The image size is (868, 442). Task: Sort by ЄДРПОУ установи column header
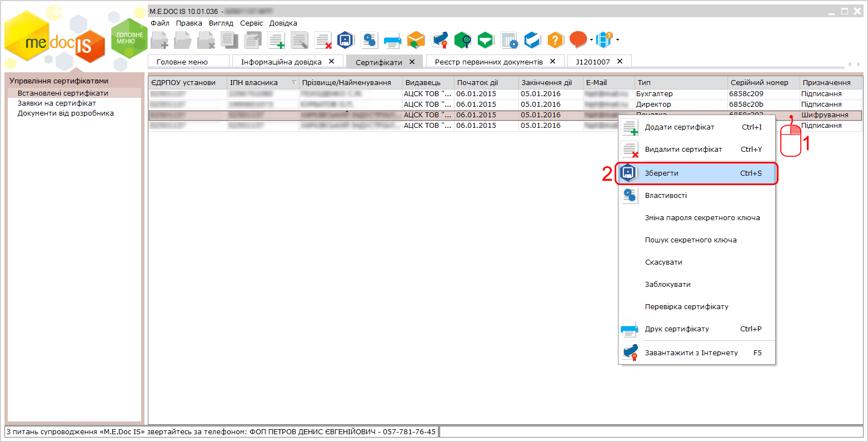pyautogui.click(x=188, y=83)
